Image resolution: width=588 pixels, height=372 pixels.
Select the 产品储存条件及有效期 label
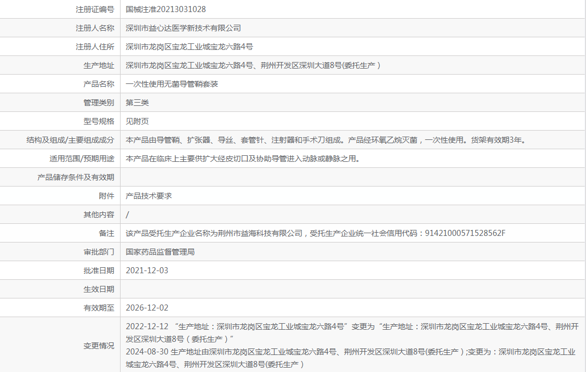point(76,177)
